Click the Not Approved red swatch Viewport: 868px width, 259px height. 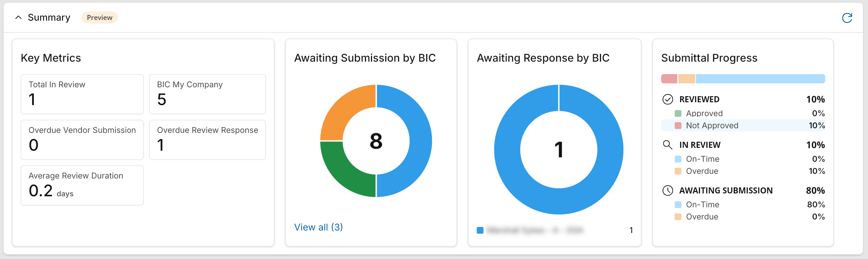coord(678,125)
